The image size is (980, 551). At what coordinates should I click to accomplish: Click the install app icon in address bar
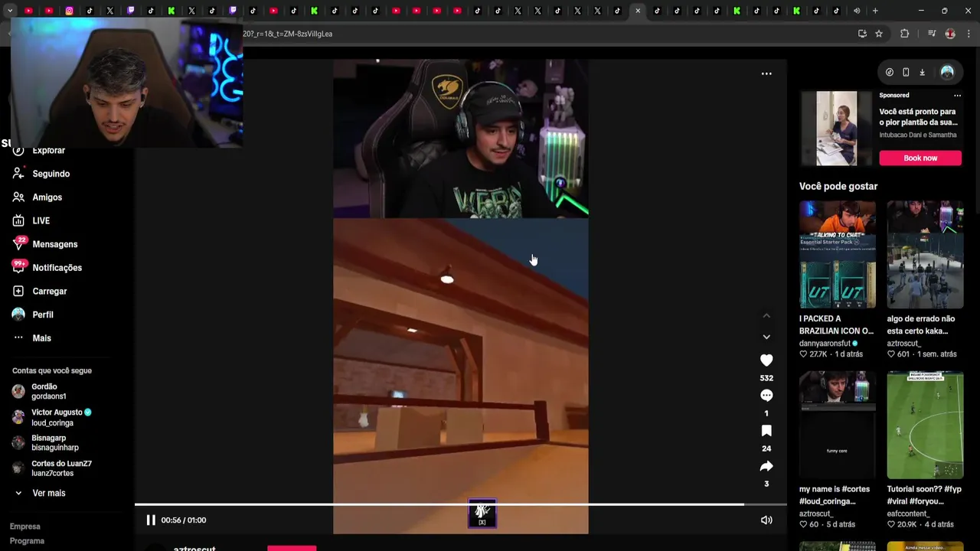[x=862, y=34]
